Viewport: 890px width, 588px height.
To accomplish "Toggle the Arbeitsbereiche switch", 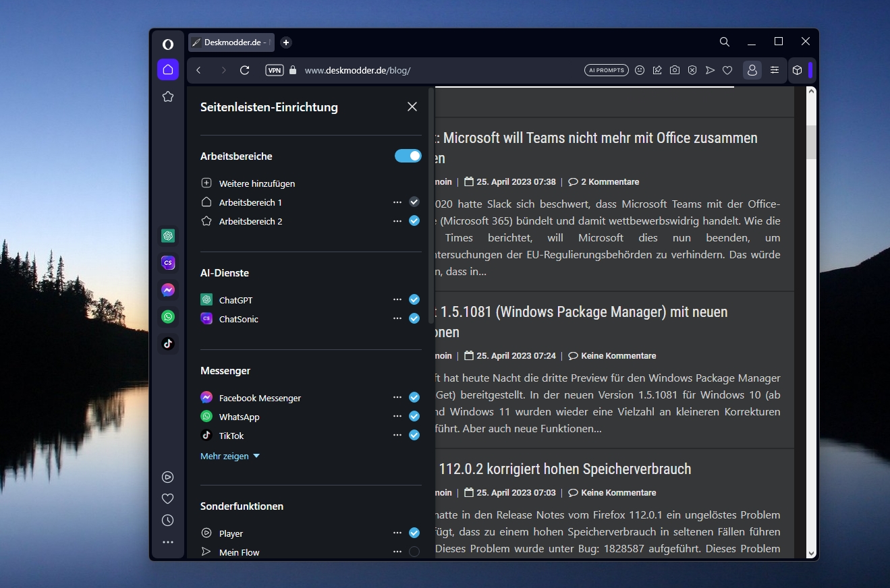I will [x=408, y=156].
